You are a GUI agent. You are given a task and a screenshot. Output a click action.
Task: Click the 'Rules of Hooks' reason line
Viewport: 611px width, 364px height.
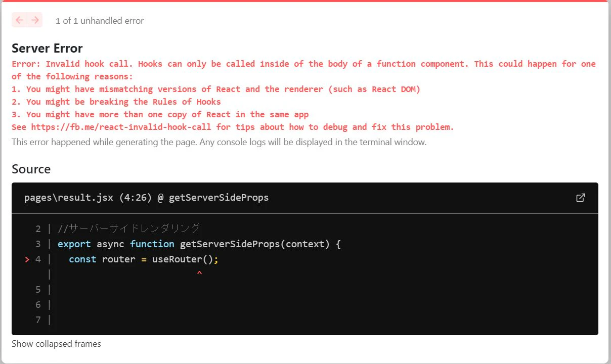tap(116, 102)
